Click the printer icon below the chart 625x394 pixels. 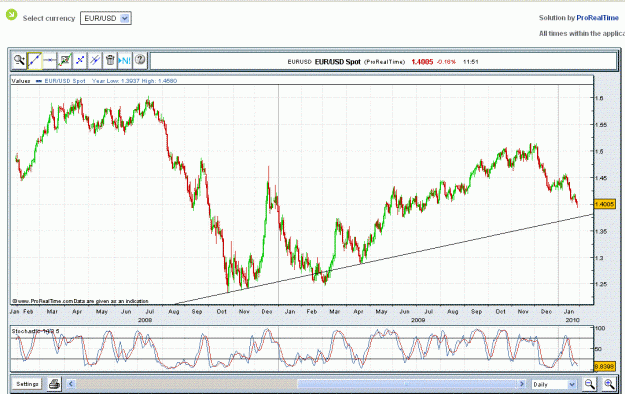(x=54, y=384)
